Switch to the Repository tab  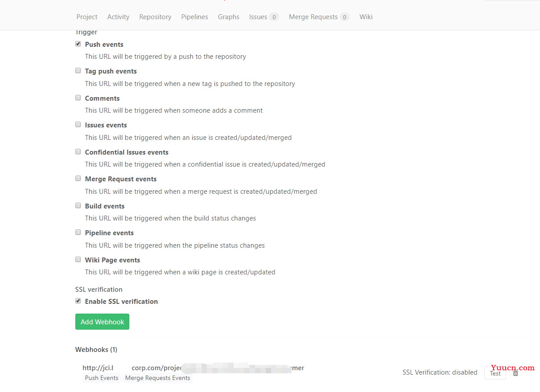155,17
